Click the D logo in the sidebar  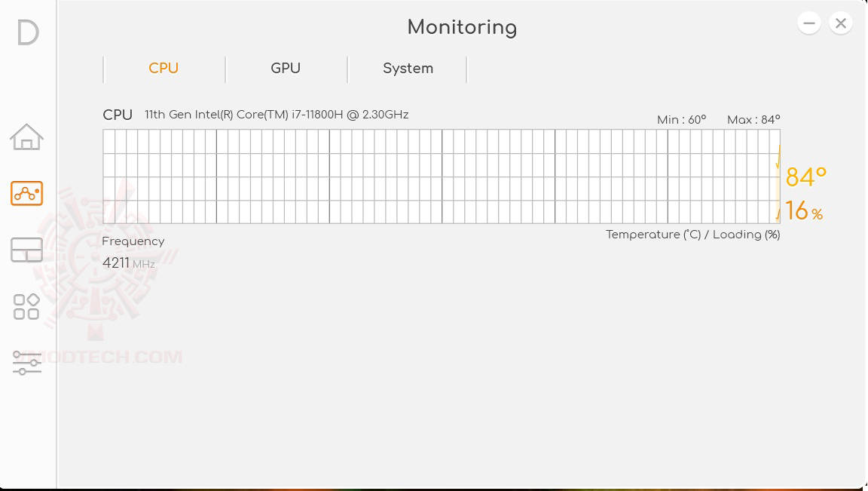tap(28, 32)
